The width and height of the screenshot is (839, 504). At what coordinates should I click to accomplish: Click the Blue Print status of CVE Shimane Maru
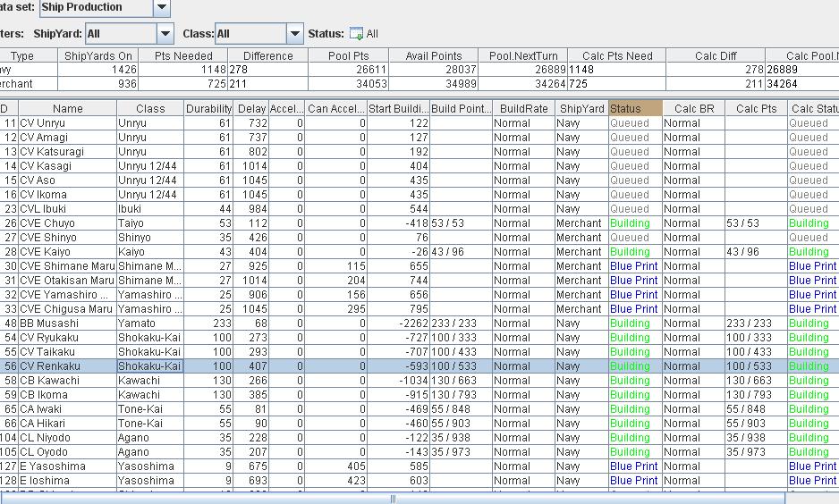coord(633,266)
